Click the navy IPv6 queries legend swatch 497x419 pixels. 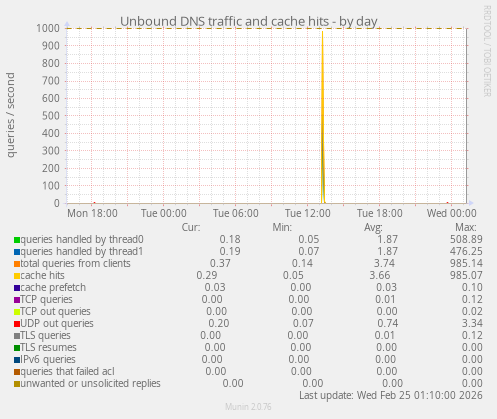click(x=17, y=360)
